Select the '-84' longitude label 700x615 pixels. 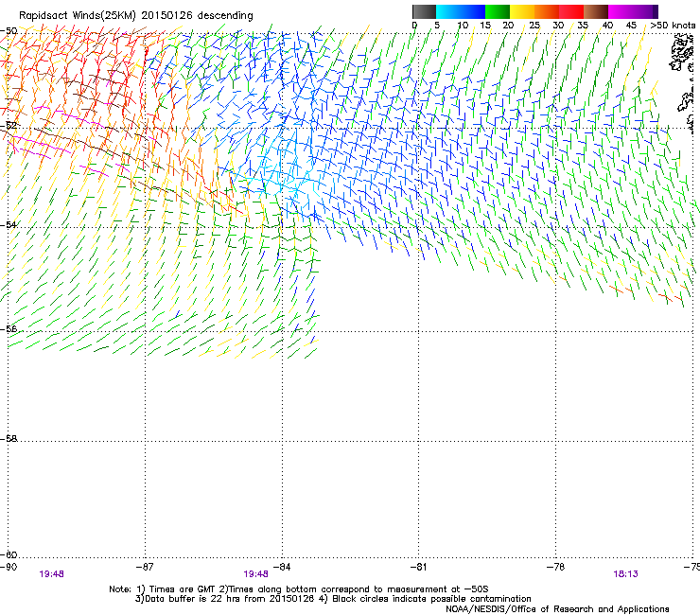pyautogui.click(x=282, y=567)
